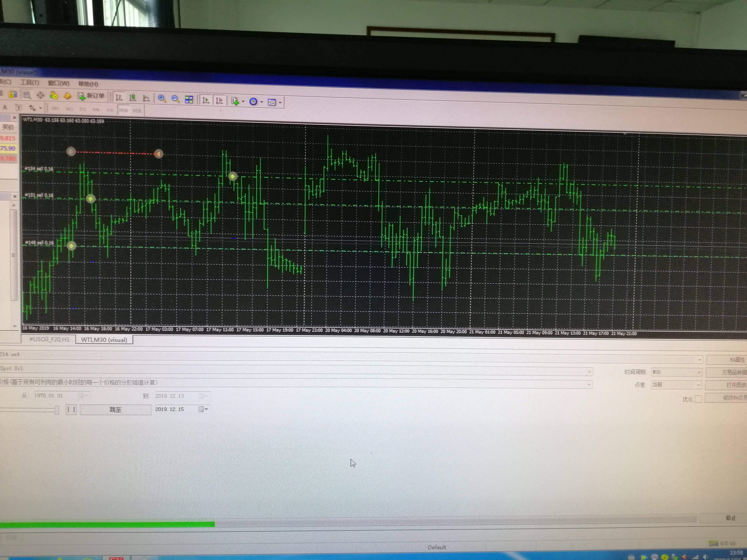Viewport: 747px width, 560px height.
Task: Click the EA属性 properties button
Action: [x=727, y=360]
